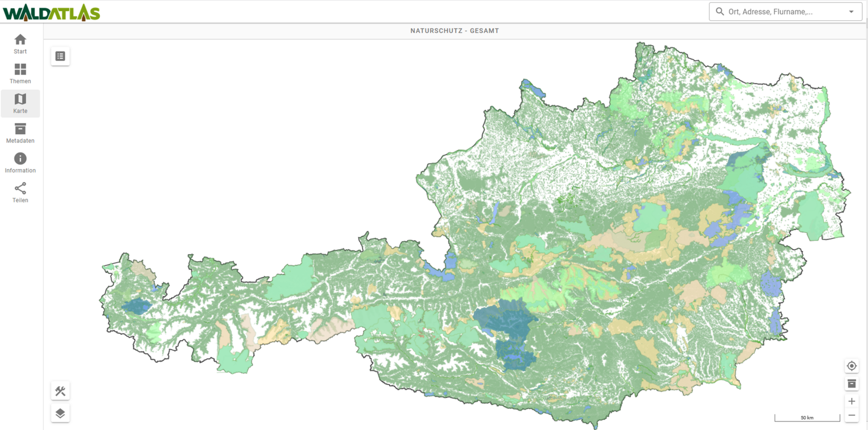
Task: Open the map tools wrench button
Action: click(60, 391)
